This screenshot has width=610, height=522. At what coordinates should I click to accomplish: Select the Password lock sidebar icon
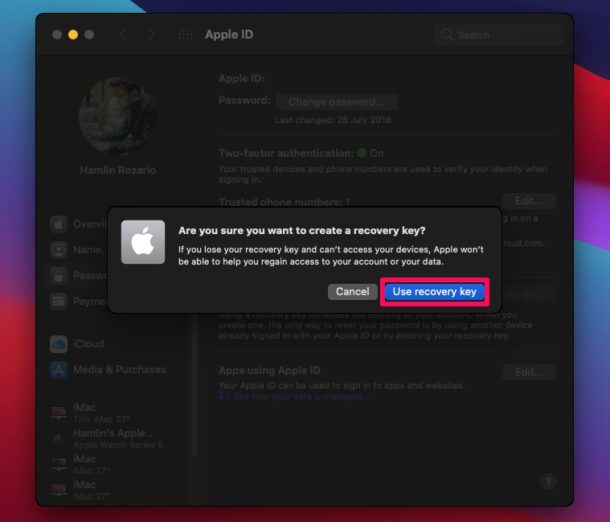(x=59, y=276)
